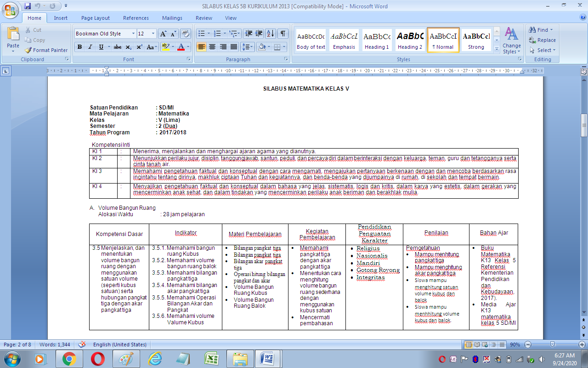Expand the Customize Quick Access Toolbar arrow
The width and height of the screenshot is (588, 368).
click(x=66, y=6)
